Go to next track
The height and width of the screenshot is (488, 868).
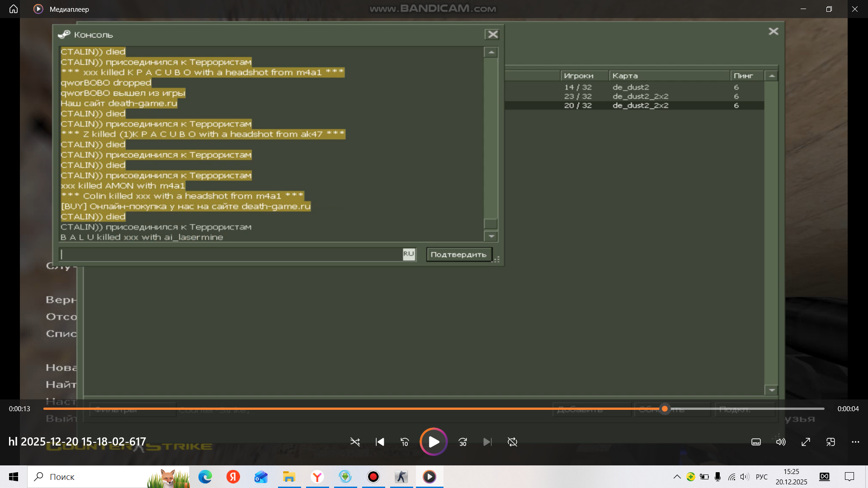487,442
